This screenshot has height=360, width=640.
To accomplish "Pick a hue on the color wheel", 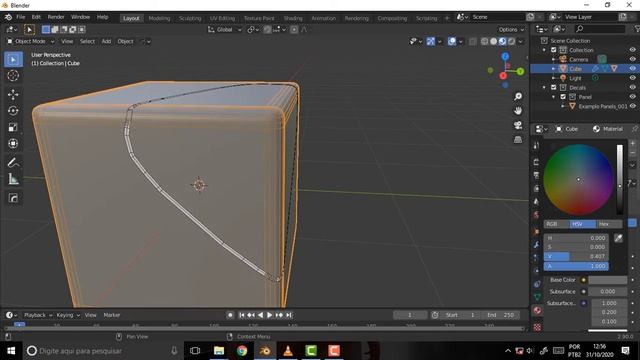I will coord(578,180).
